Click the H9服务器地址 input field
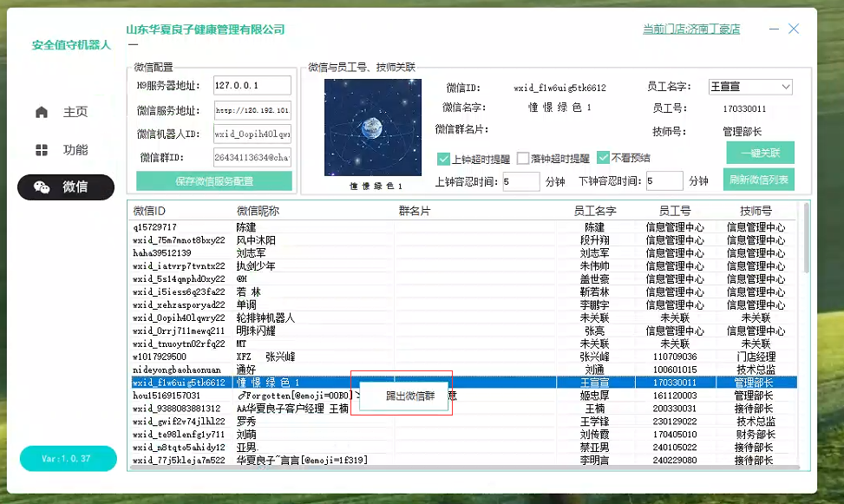The height and width of the screenshot is (504, 844). (x=252, y=85)
